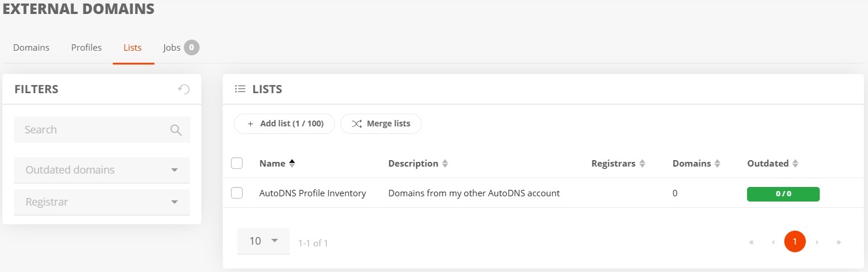Go to last page with double-right arrow

click(838, 242)
